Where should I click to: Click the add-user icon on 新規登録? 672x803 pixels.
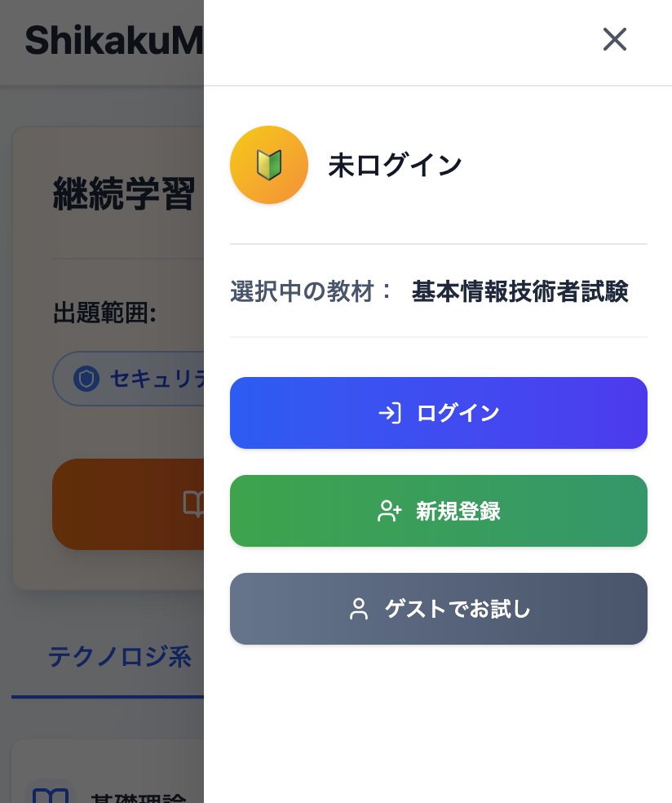click(390, 512)
